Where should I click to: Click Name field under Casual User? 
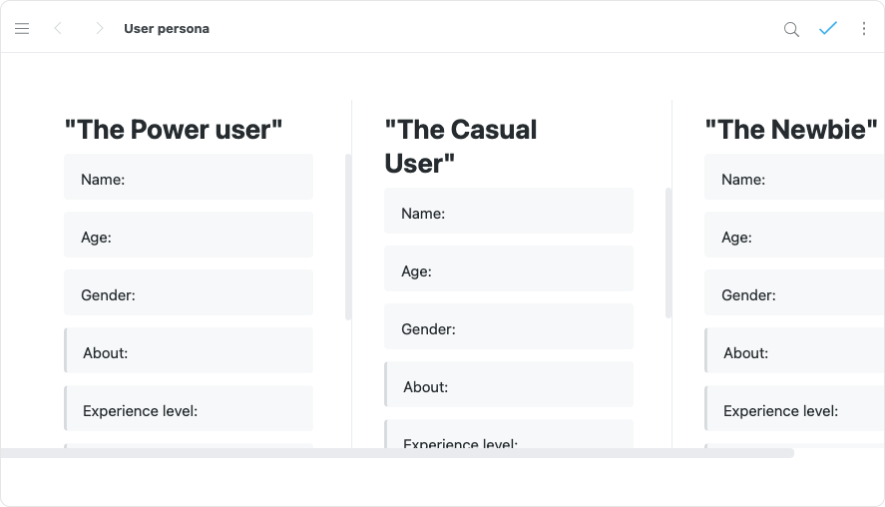click(x=508, y=213)
